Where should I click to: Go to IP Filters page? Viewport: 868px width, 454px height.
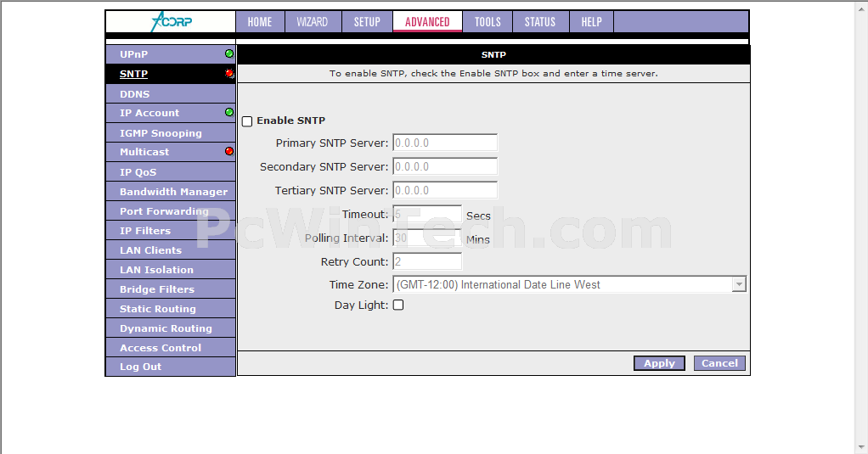click(x=171, y=231)
